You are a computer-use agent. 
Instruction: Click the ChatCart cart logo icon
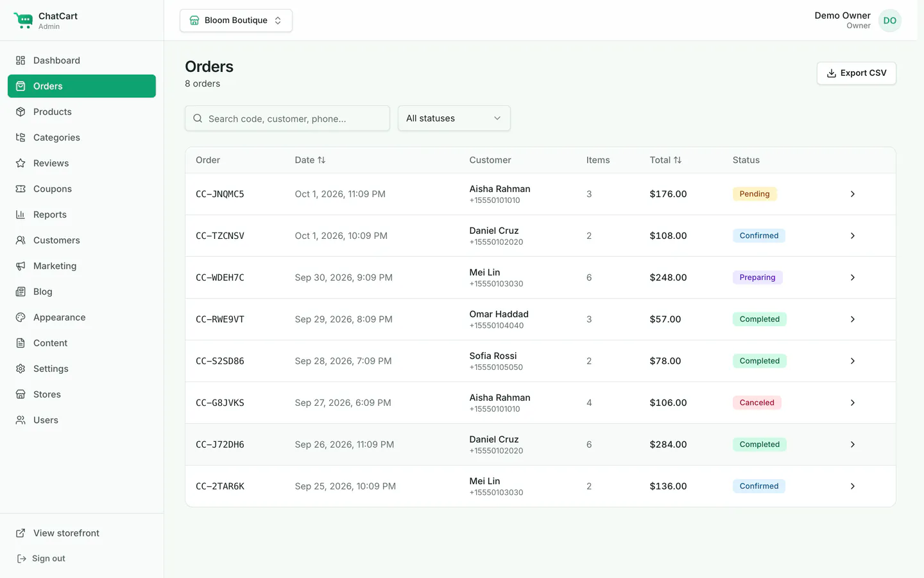click(x=23, y=21)
